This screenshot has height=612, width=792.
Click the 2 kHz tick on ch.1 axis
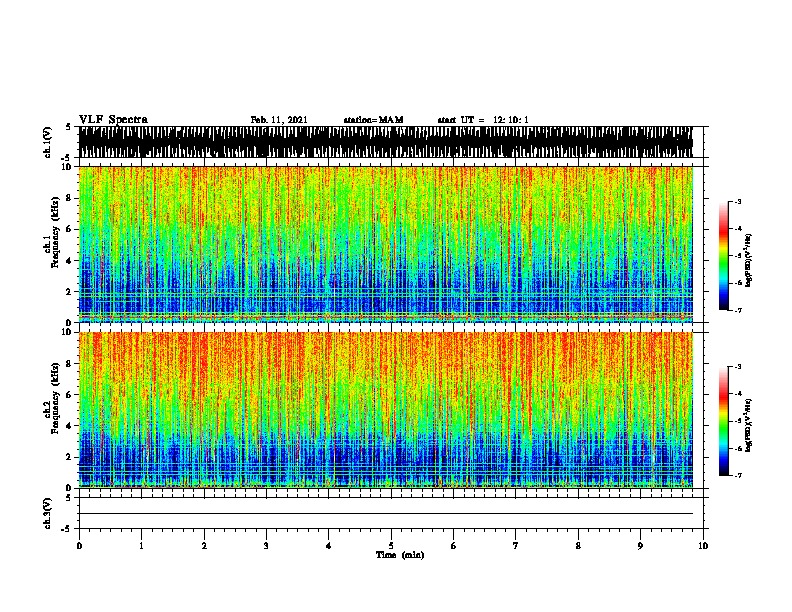[69, 291]
